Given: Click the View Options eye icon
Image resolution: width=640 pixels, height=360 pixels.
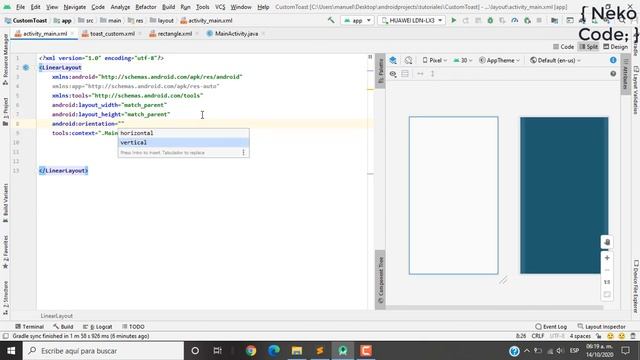Looking at the screenshot, I should [x=393, y=74].
